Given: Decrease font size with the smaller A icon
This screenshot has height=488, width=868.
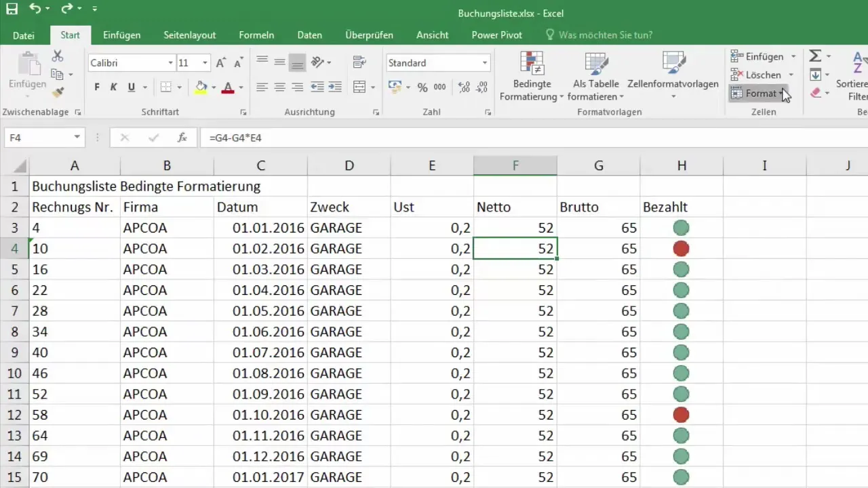Looking at the screenshot, I should pos(238,63).
